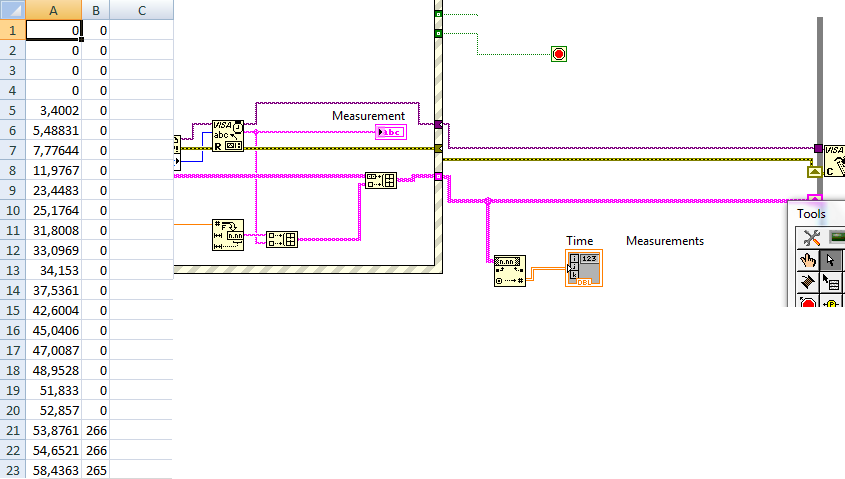Select the Automatic Tool Selection wrench icon

[811, 238]
